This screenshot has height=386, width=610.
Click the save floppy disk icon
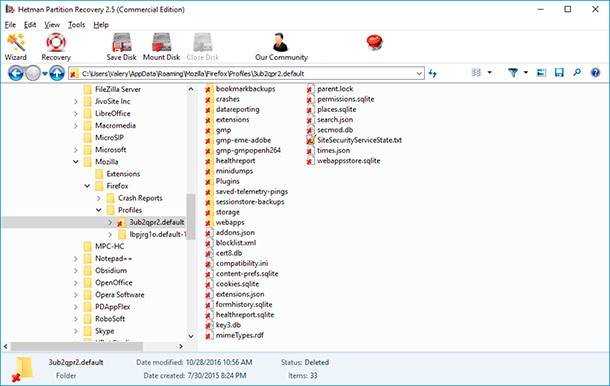[x=559, y=73]
